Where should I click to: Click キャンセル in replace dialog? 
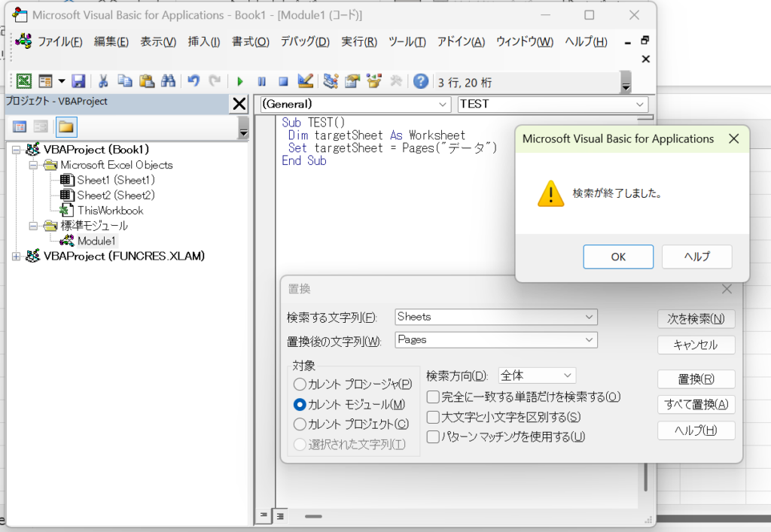coord(696,345)
